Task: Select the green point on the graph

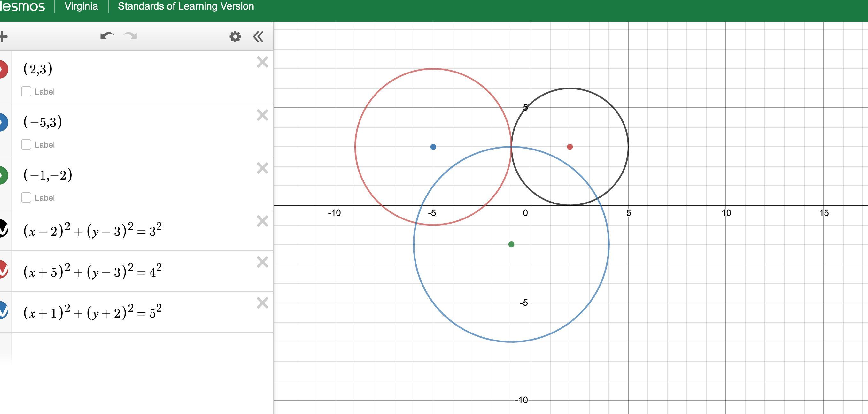Action: point(511,244)
